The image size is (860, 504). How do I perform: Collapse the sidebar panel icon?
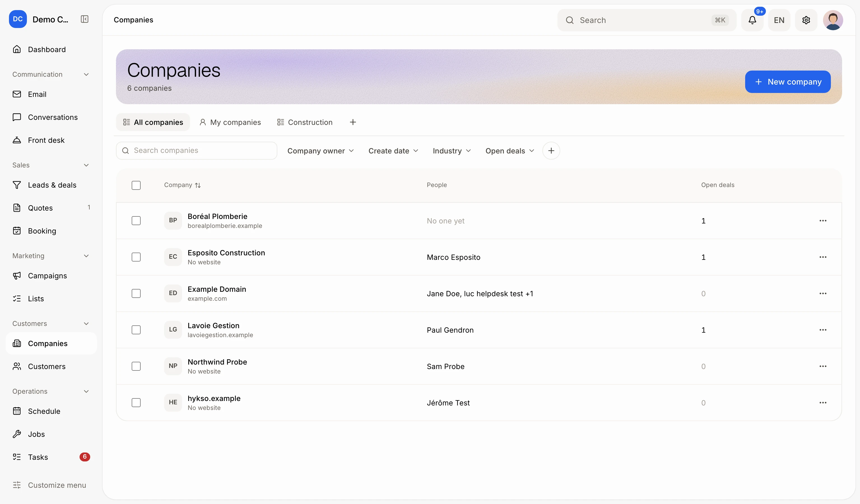[x=85, y=19]
